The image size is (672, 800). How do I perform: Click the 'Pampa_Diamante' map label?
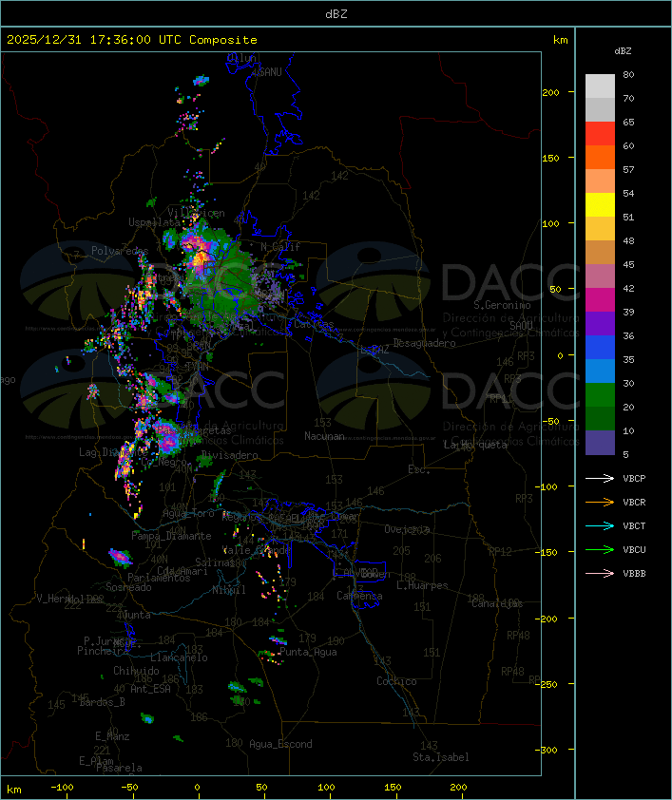[171, 536]
